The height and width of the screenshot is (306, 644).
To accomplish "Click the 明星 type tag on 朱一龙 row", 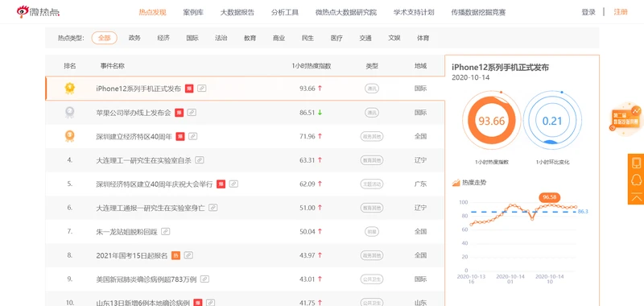I will 372,231.
